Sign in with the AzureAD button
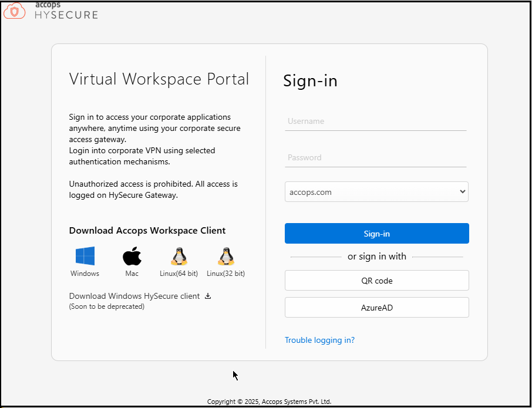 point(376,308)
